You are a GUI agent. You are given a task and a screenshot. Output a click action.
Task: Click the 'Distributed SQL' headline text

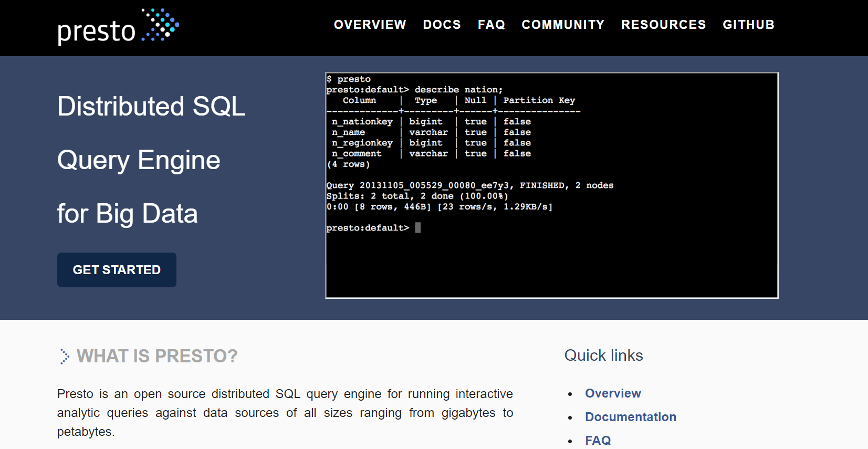click(x=151, y=107)
